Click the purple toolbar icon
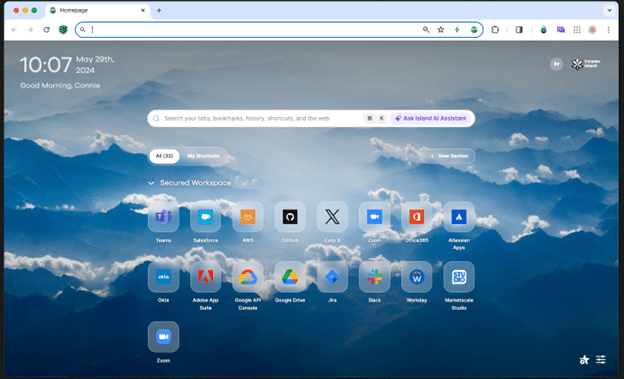 (560, 29)
